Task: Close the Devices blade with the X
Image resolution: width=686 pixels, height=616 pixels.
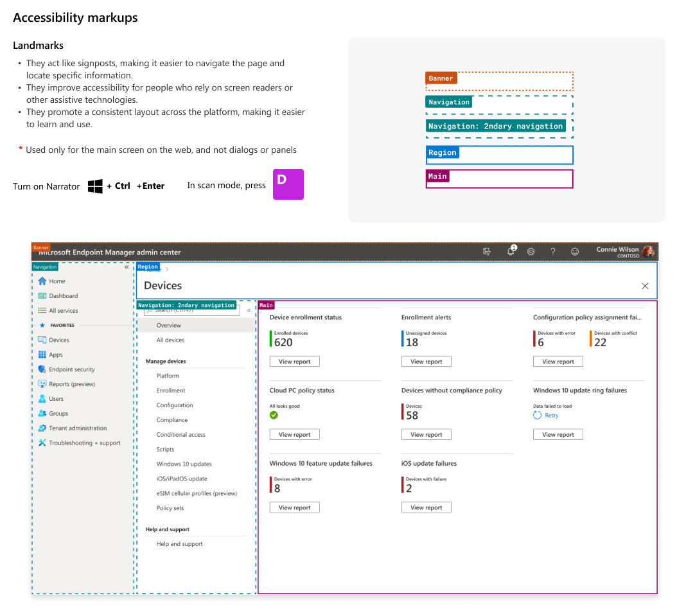Action: (645, 286)
